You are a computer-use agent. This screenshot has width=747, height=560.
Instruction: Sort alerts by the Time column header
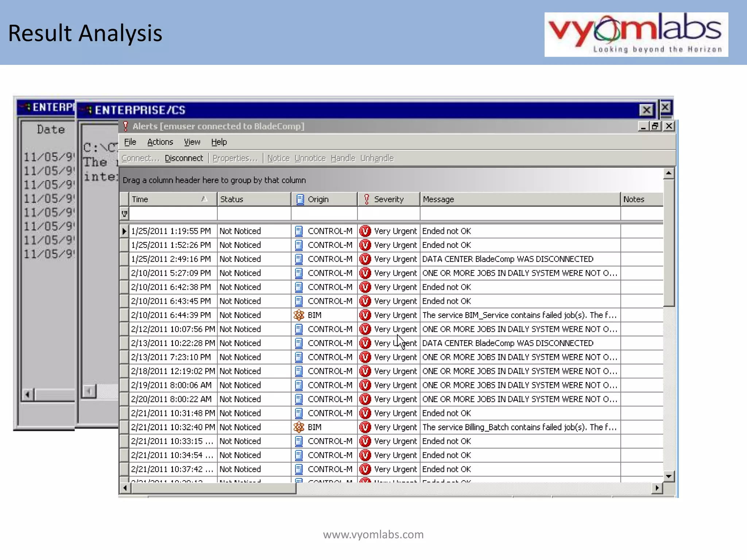coord(173,199)
